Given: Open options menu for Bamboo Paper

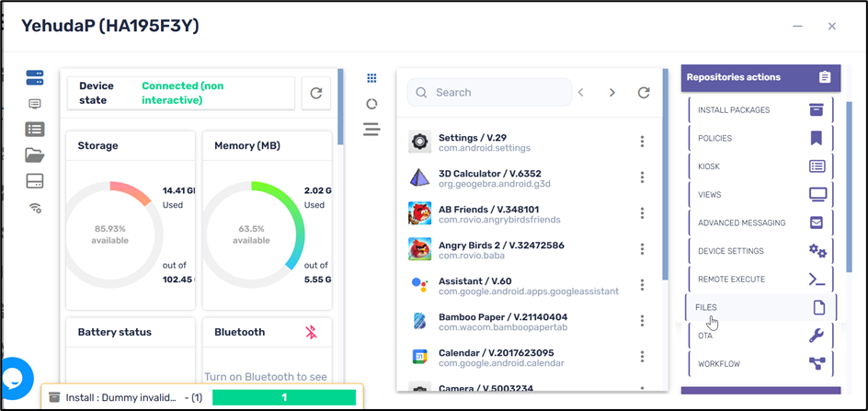Looking at the screenshot, I should (642, 320).
